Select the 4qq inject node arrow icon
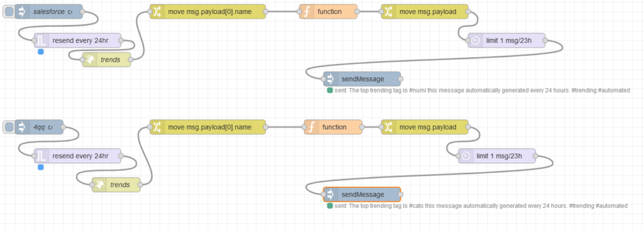 pos(21,128)
